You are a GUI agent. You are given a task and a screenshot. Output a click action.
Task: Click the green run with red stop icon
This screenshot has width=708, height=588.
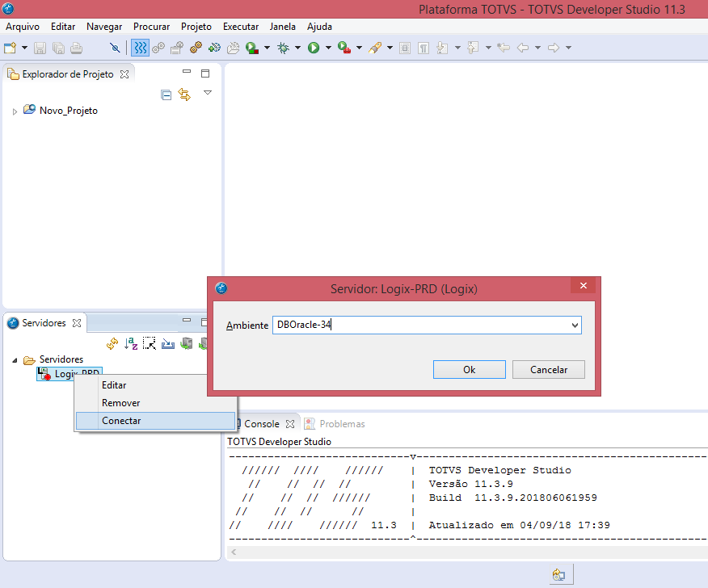pyautogui.click(x=252, y=48)
